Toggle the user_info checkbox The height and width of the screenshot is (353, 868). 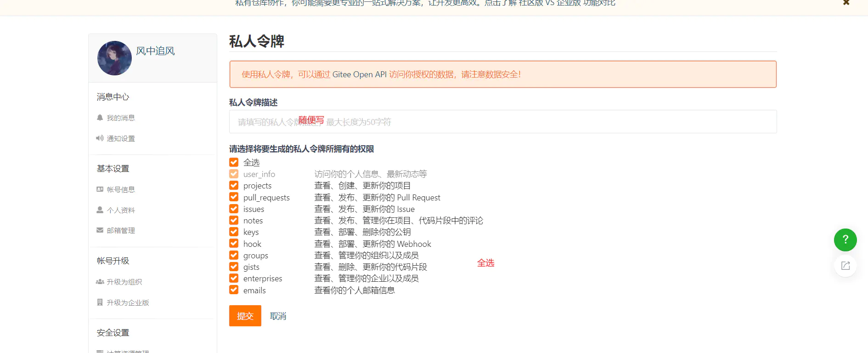234,174
